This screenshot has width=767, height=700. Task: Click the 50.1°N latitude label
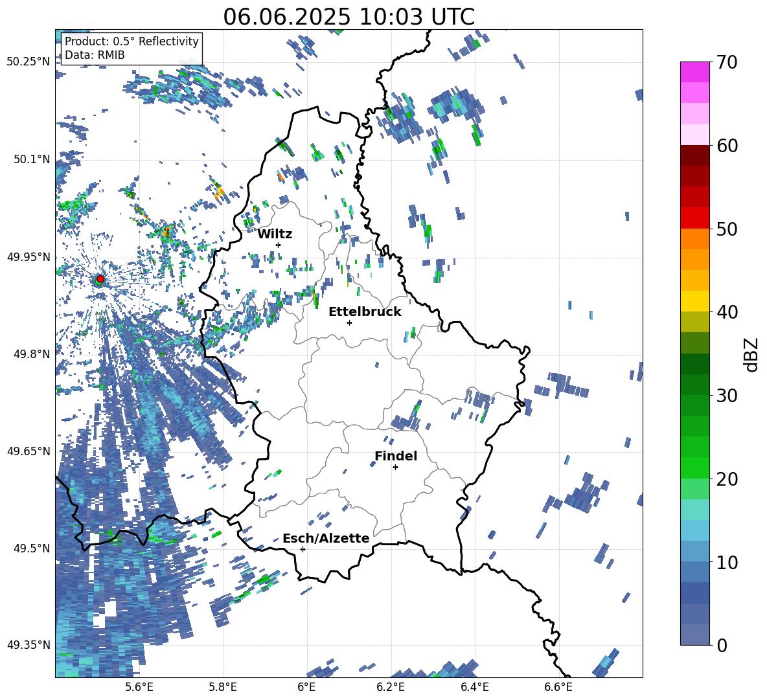(x=32, y=159)
